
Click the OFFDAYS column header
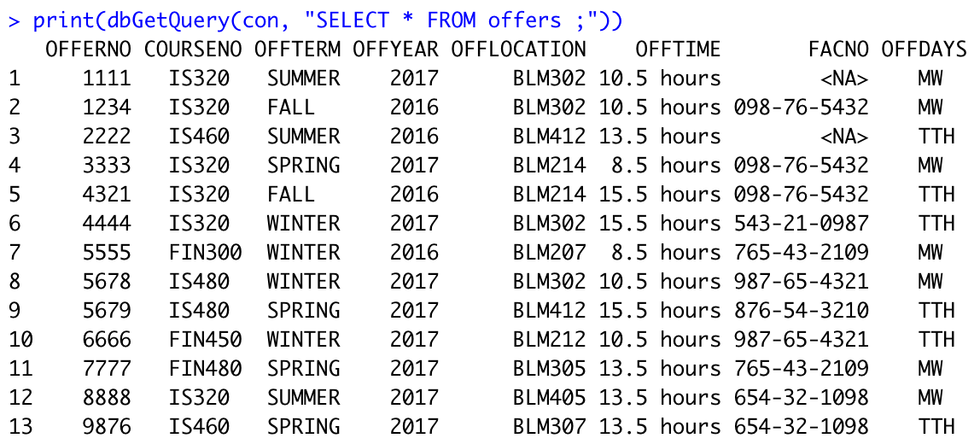pos(924,49)
